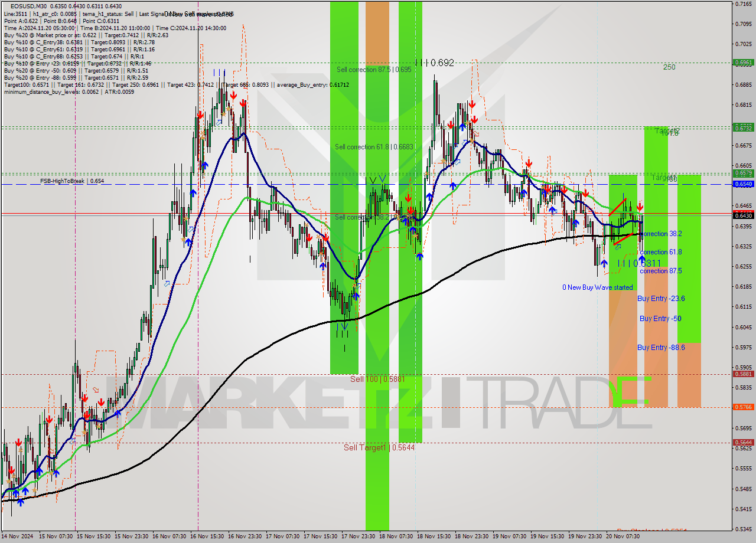Click the 15 Nov 07:30 time label
This screenshot has width=756, height=543.
click(x=57, y=537)
